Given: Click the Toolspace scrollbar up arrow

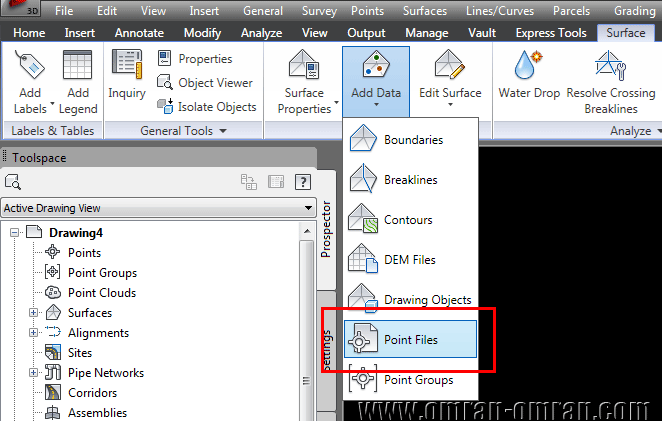Looking at the screenshot, I should pyautogui.click(x=307, y=231).
